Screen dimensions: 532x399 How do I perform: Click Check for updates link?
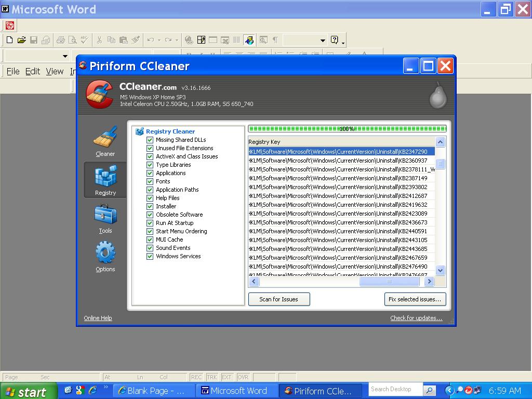[416, 318]
